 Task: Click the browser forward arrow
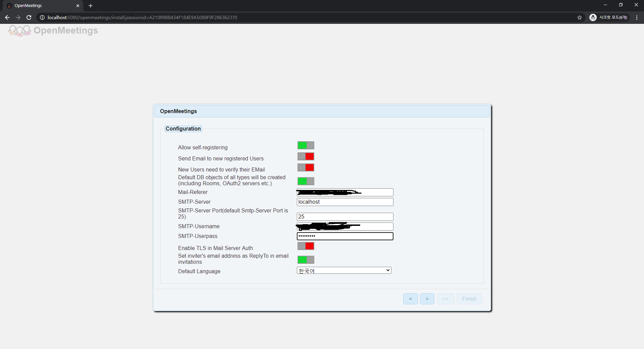(18, 17)
